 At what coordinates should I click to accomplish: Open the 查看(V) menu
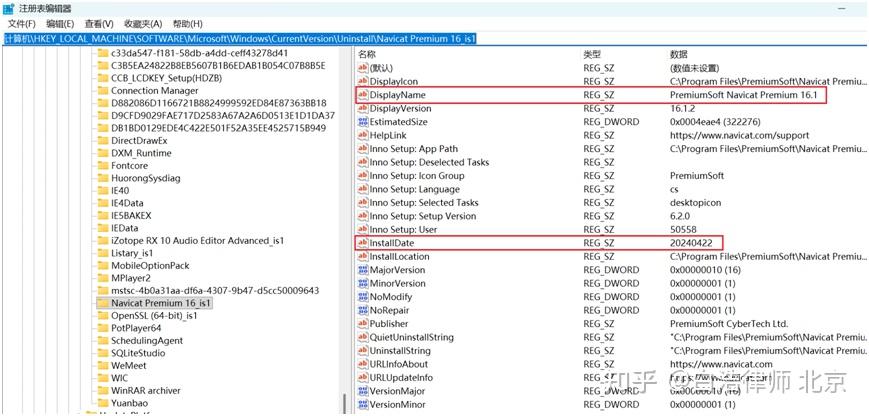tap(99, 24)
